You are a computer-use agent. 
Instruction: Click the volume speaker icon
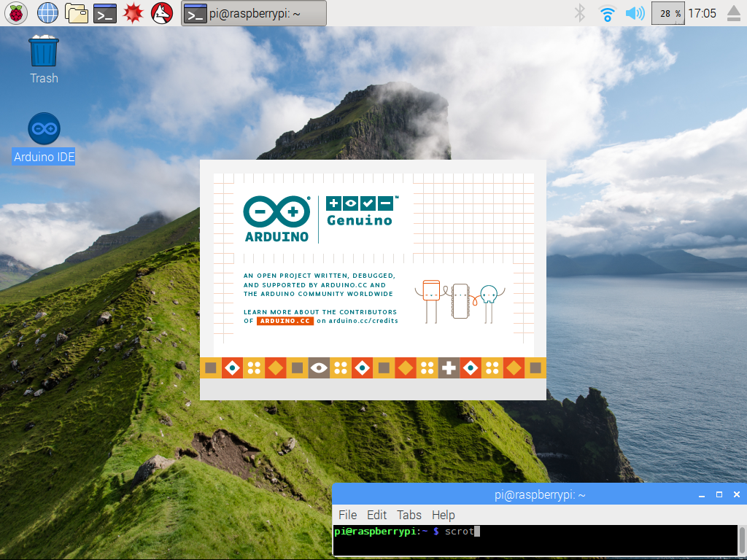click(635, 12)
